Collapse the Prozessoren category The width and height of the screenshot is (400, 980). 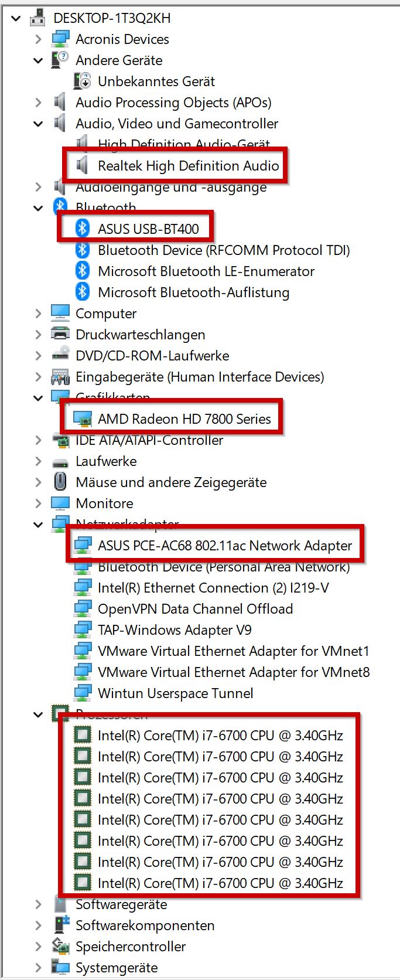click(x=39, y=714)
